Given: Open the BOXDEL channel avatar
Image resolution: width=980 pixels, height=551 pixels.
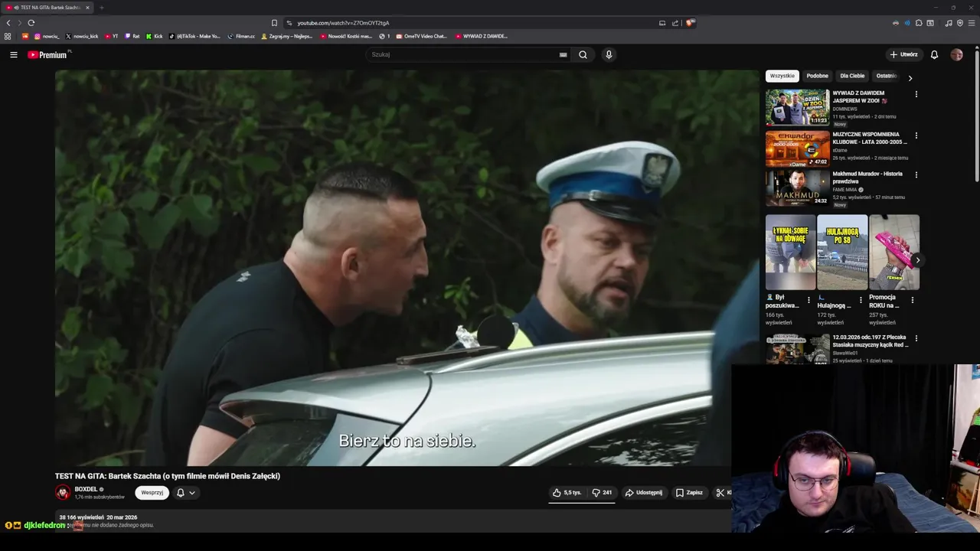Looking at the screenshot, I should (63, 493).
